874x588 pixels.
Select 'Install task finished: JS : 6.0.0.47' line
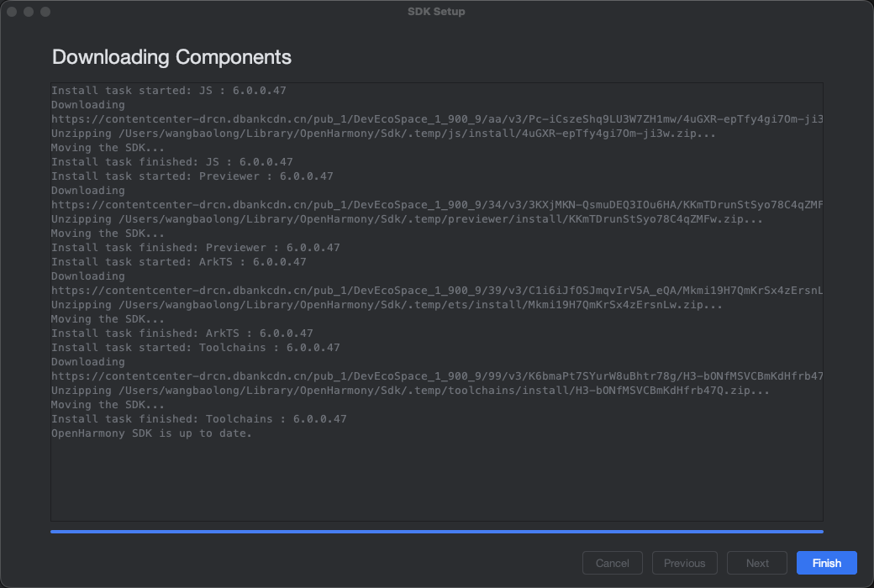click(171, 161)
